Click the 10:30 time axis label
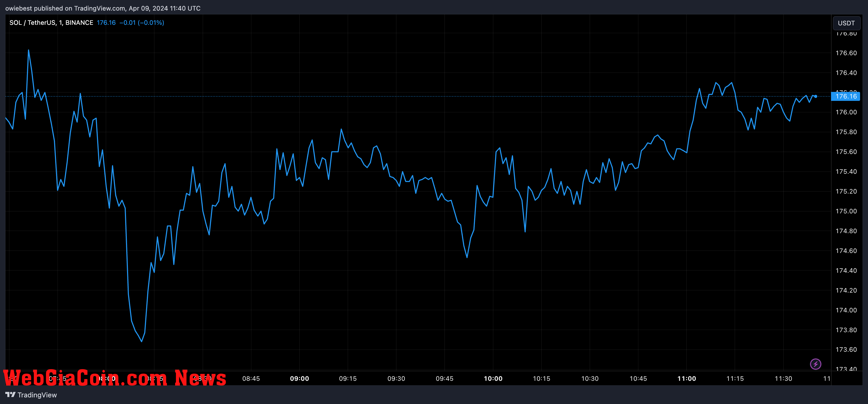868x404 pixels. [590, 378]
